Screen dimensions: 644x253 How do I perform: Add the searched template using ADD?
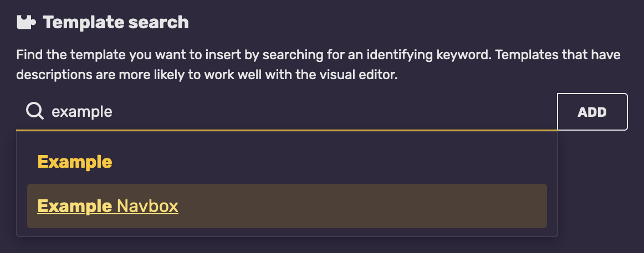click(592, 112)
